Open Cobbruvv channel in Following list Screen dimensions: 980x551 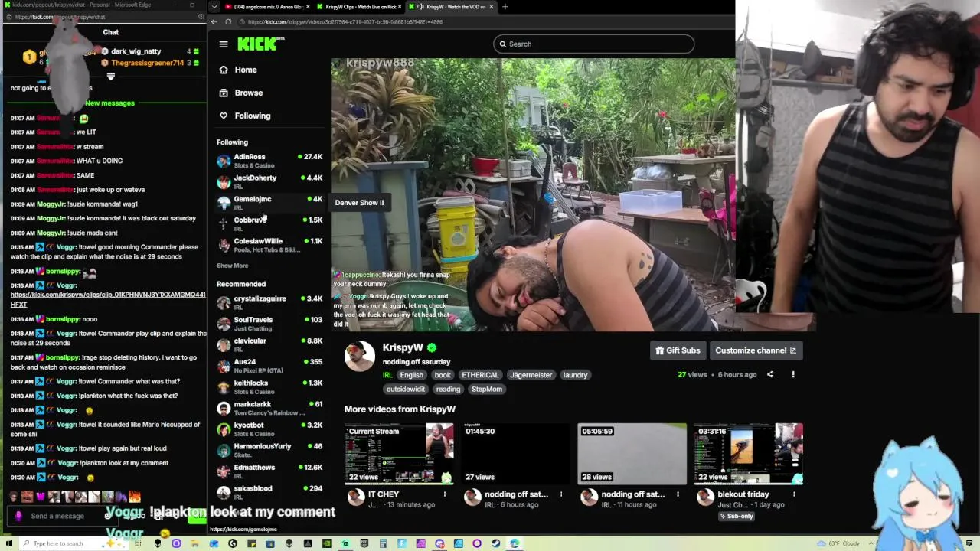pos(270,223)
